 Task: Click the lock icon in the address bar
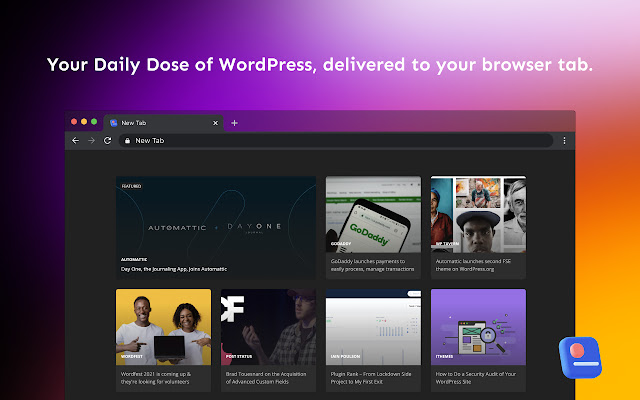(x=127, y=140)
